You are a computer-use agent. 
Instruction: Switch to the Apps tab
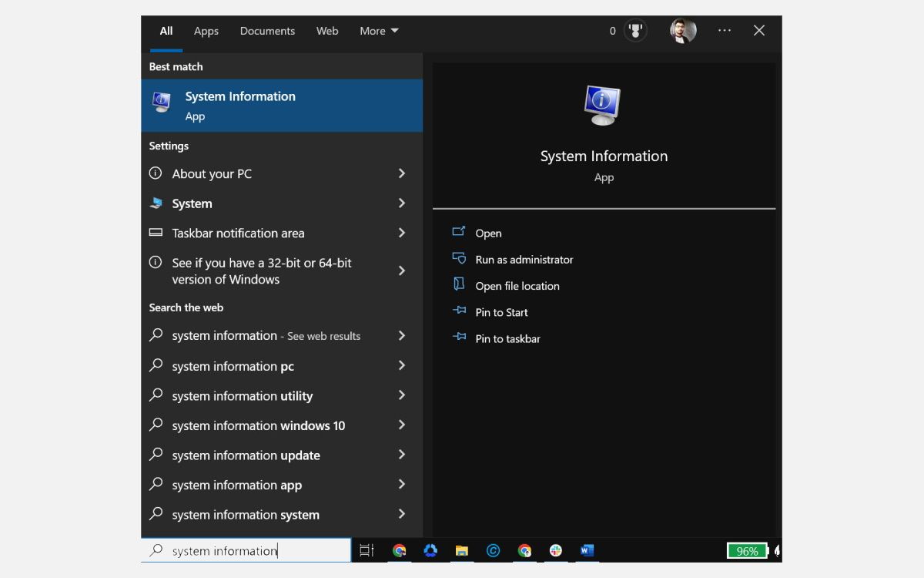206,31
